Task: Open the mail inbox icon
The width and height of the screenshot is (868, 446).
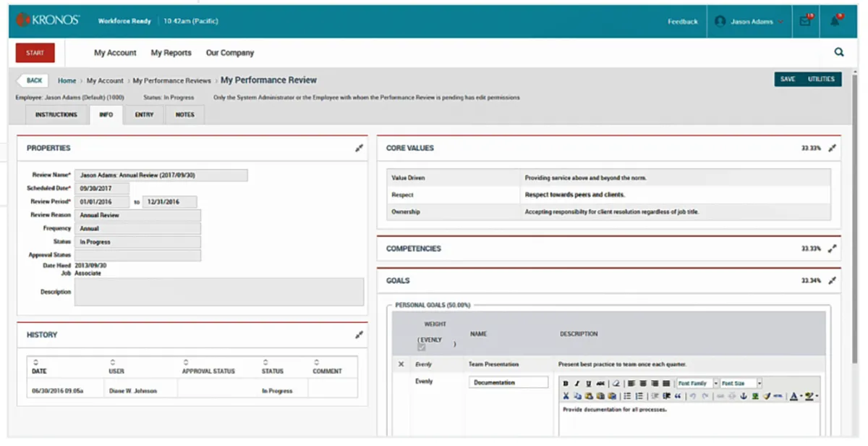Action: point(804,22)
